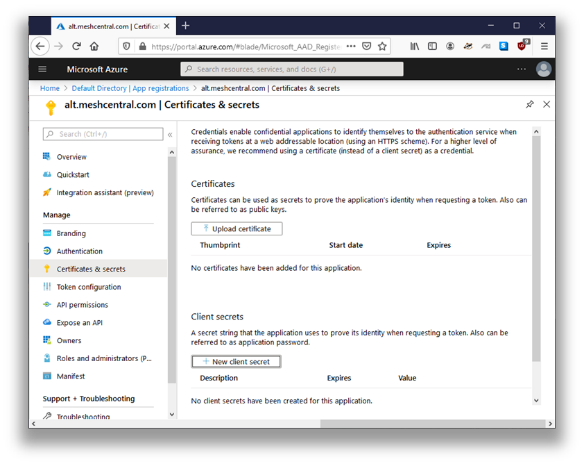Open the Manifest menu item
584x466 pixels.
coord(71,376)
